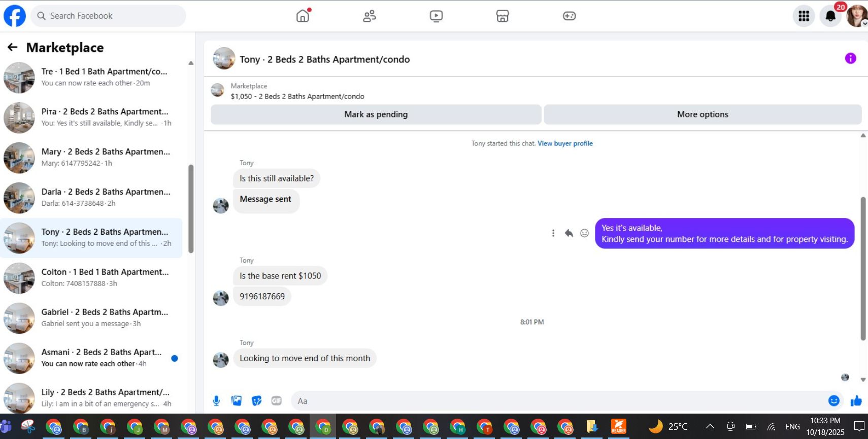Show hidden system tray icons
This screenshot has width=868, height=439.
710,426
